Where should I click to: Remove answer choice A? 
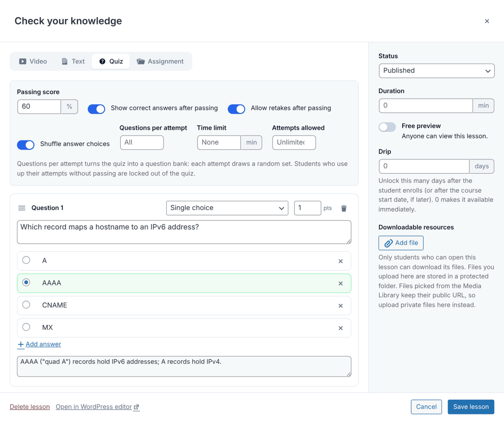point(341,261)
